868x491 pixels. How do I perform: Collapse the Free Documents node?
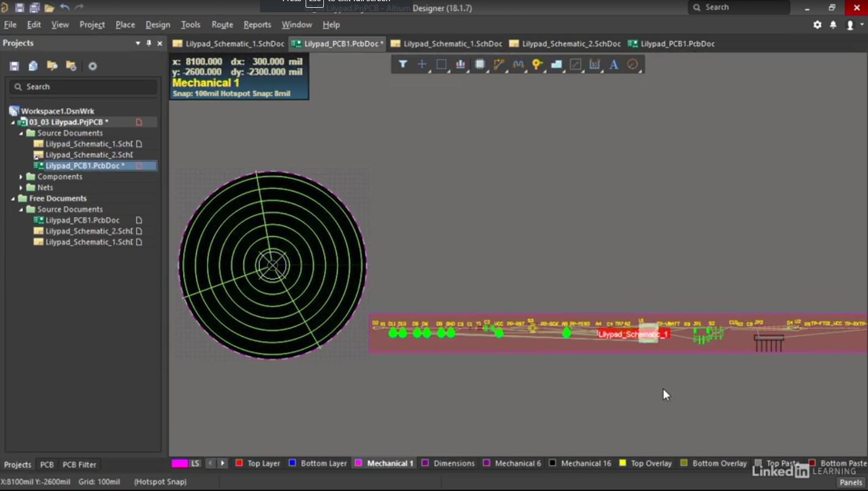click(x=13, y=198)
